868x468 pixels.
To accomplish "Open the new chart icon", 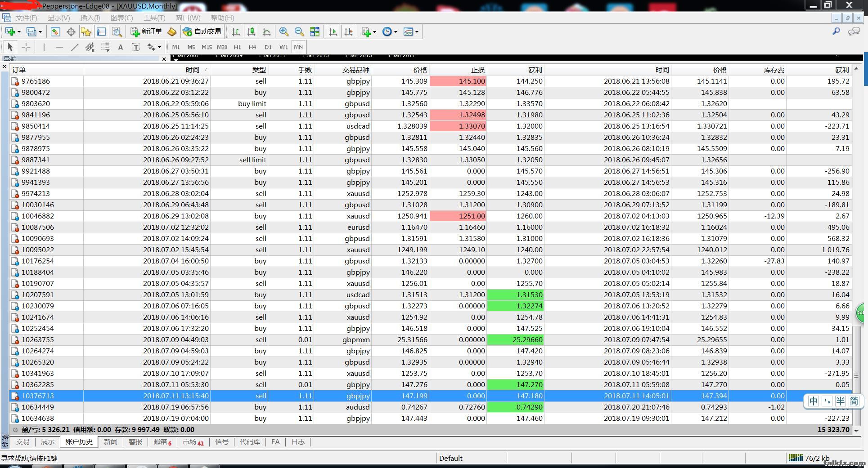I will coord(10,31).
